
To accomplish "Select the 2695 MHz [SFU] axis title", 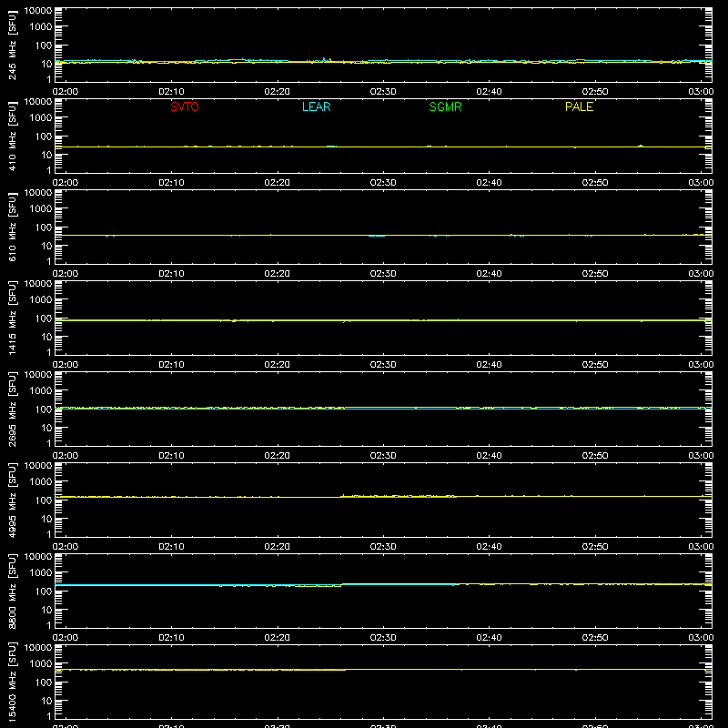I will (x=13, y=409).
